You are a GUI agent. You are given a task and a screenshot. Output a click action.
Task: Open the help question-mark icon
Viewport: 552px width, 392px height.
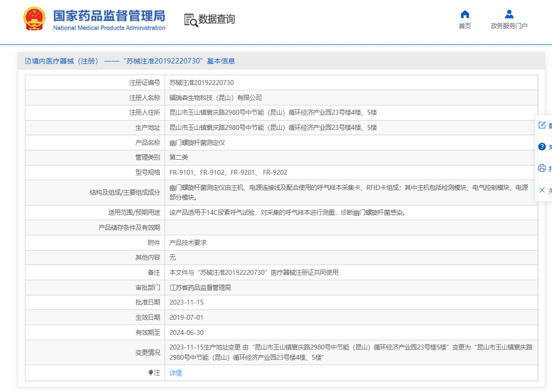click(542, 147)
